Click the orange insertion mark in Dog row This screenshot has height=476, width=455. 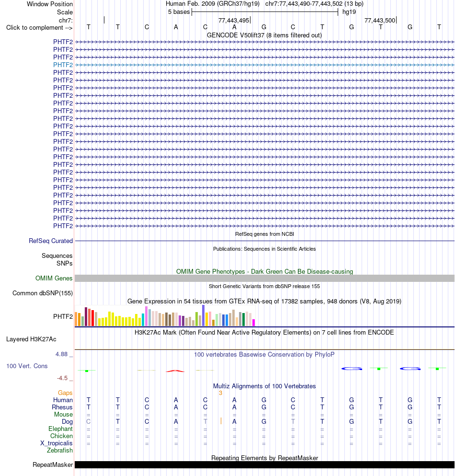click(221, 421)
